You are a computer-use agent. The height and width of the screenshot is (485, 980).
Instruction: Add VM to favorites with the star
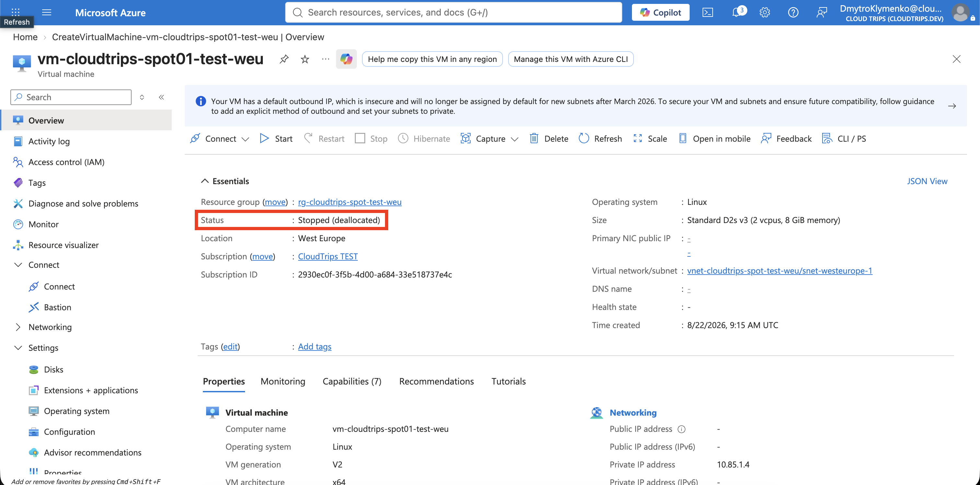pyautogui.click(x=305, y=59)
